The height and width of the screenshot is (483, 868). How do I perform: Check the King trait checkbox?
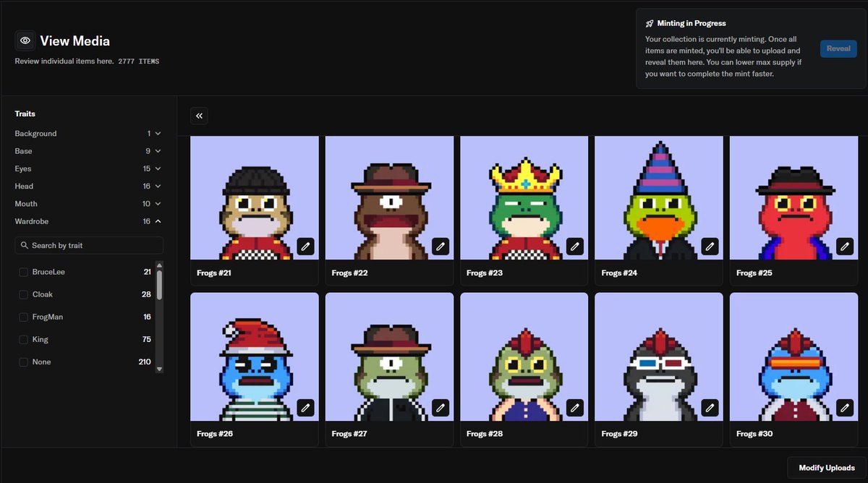tap(24, 339)
